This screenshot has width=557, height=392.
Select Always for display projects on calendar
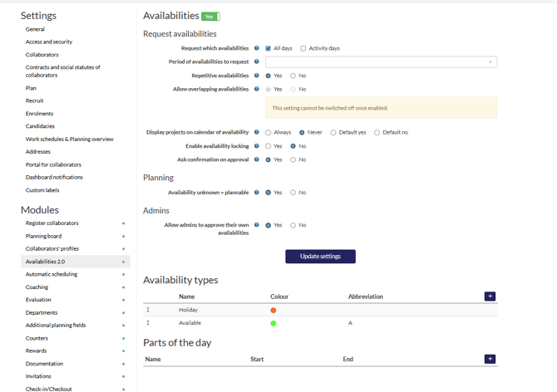[x=269, y=133]
